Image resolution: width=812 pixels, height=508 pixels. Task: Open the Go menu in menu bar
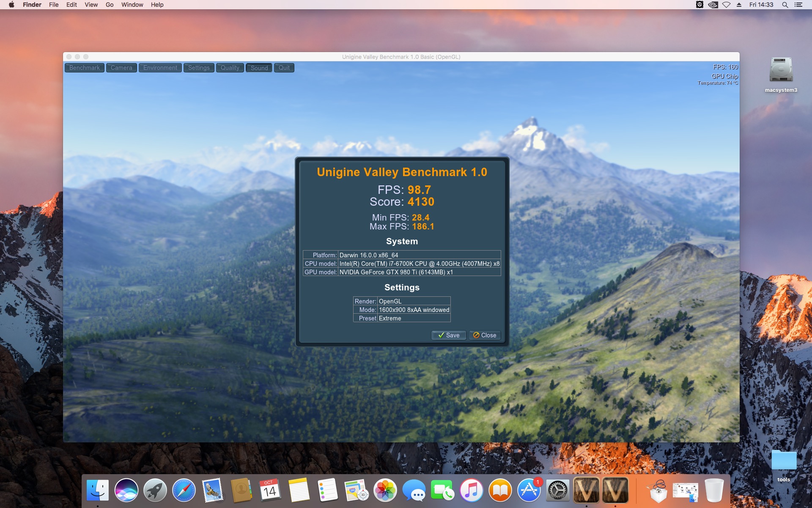click(x=110, y=5)
